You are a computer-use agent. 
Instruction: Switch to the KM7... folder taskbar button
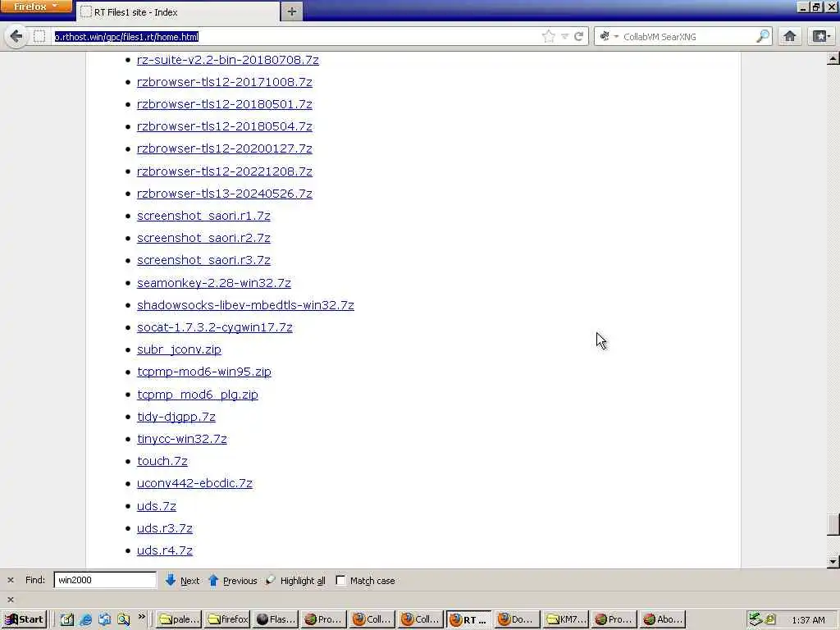566,619
